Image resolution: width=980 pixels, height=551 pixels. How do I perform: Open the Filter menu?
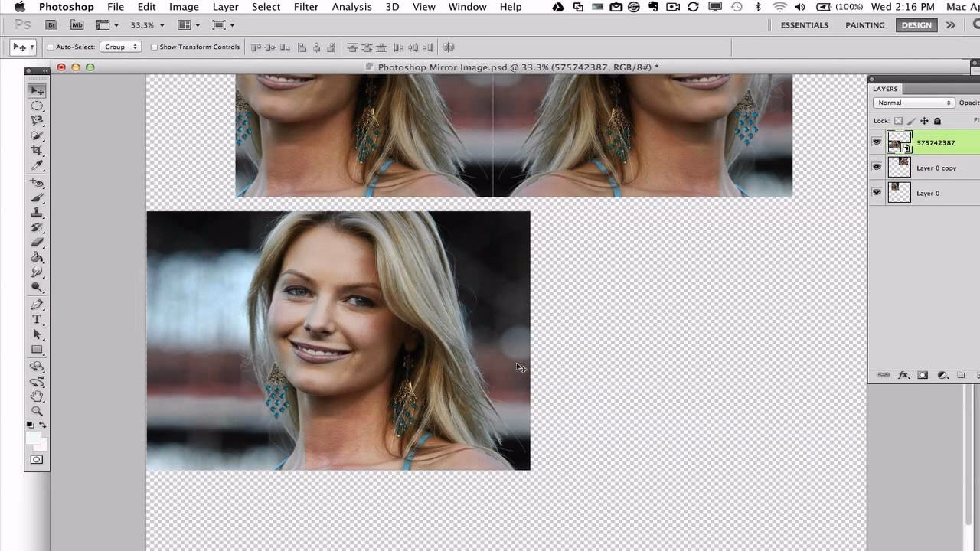305,7
